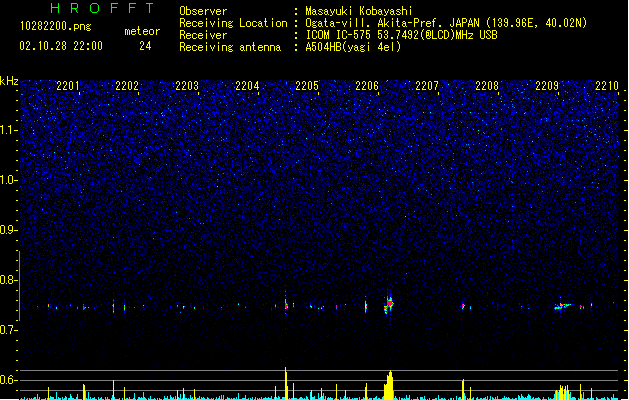Image resolution: width=629 pixels, height=400 pixels.
Task: Click the antenna text A504HB(yagi 4el)
Action: (x=353, y=47)
